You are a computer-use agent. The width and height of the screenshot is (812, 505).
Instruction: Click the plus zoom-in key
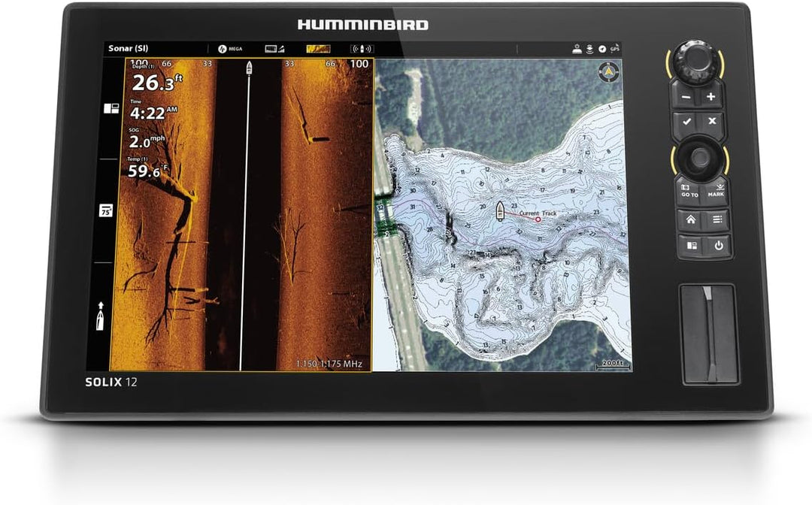point(711,97)
